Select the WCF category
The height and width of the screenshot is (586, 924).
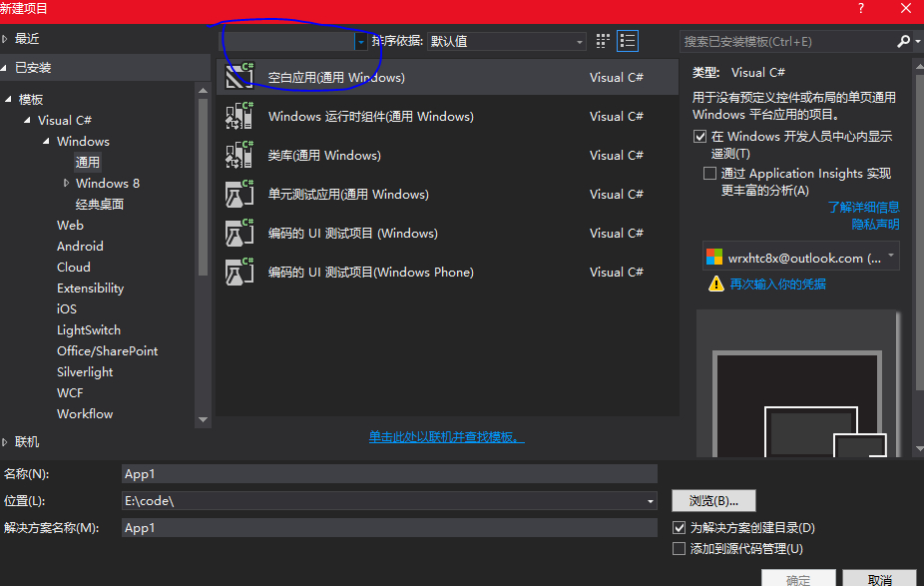pyautogui.click(x=70, y=392)
